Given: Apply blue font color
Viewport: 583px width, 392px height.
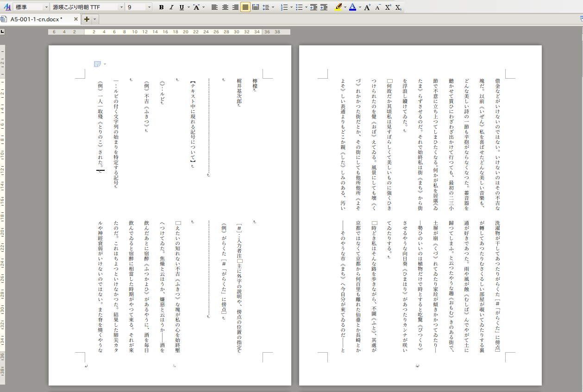Looking at the screenshot, I should pos(353,7).
